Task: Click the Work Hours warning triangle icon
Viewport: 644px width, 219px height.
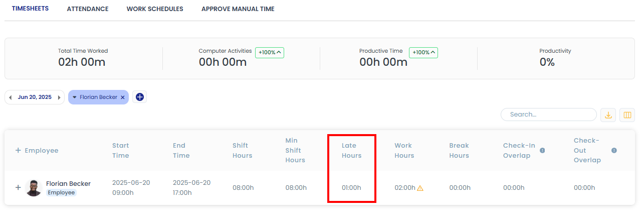Action: click(420, 188)
